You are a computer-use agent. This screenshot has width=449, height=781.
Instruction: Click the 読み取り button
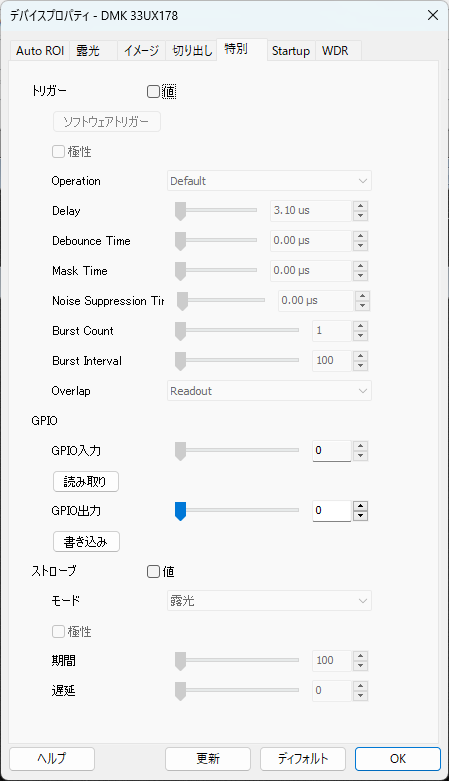pos(86,482)
